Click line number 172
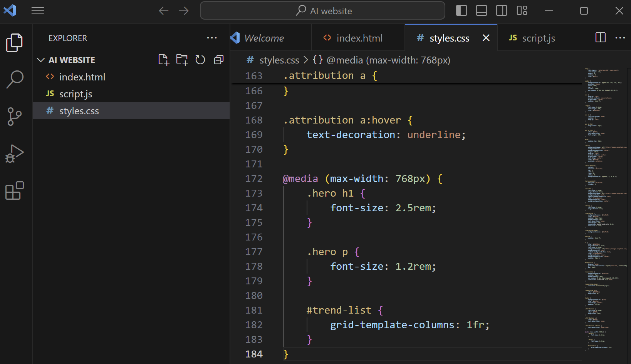631x364 pixels. (254, 179)
